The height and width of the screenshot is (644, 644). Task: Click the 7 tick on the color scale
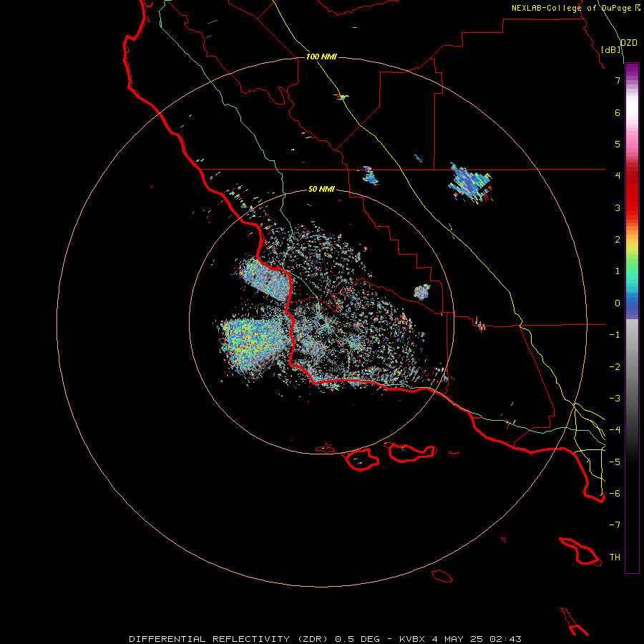pos(618,80)
